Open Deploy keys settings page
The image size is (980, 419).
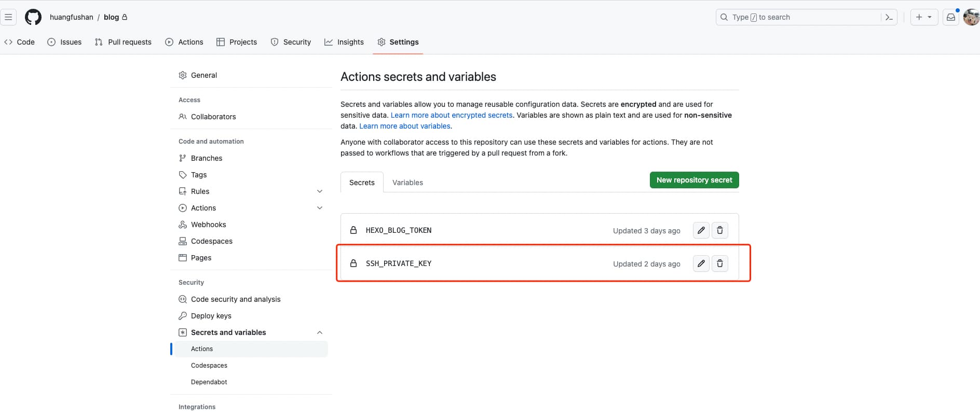tap(211, 316)
